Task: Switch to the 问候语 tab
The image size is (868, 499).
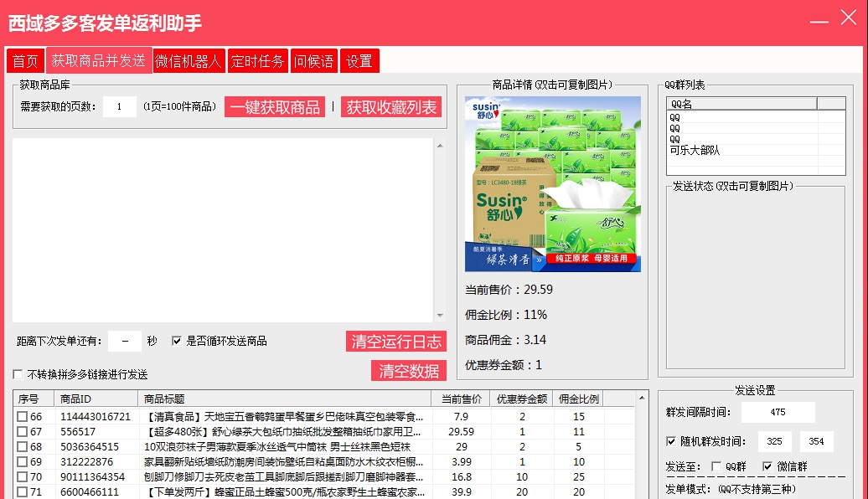Action: pos(314,59)
